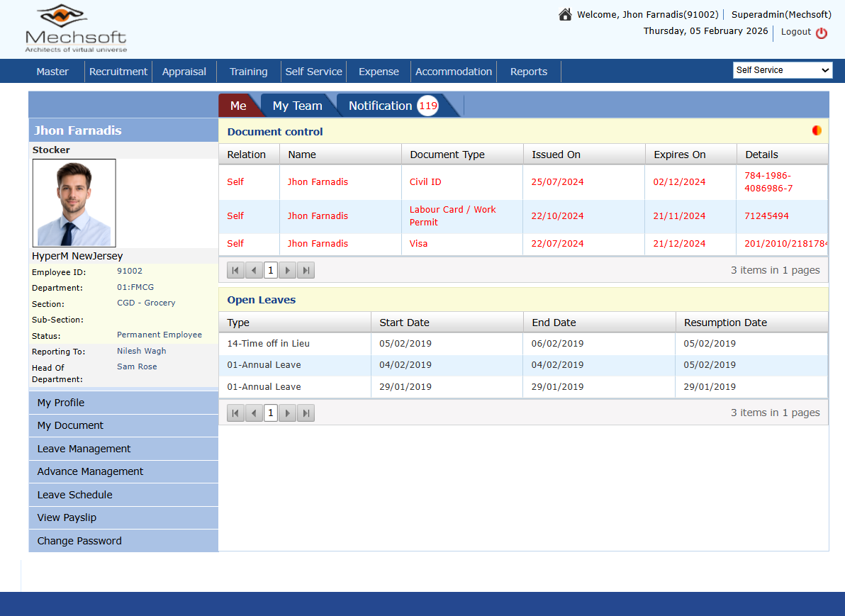Open the Training menu

[x=248, y=72]
